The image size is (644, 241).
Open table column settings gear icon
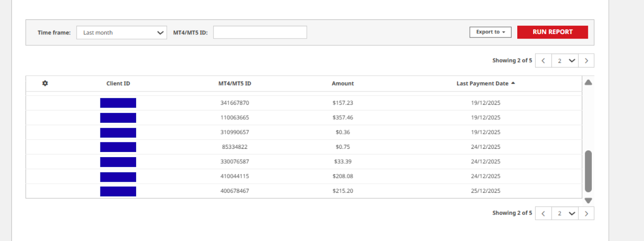(x=45, y=83)
